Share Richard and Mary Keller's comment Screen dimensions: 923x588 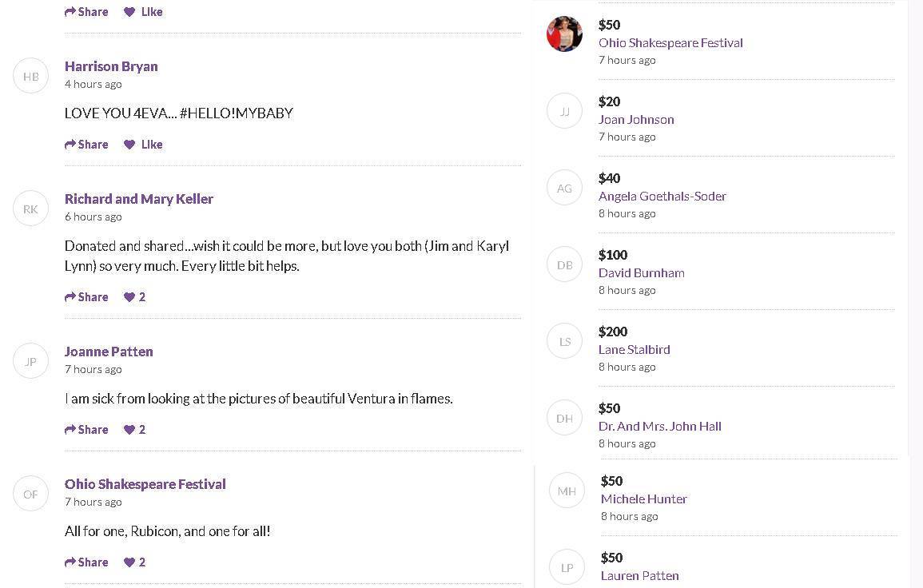pos(86,297)
